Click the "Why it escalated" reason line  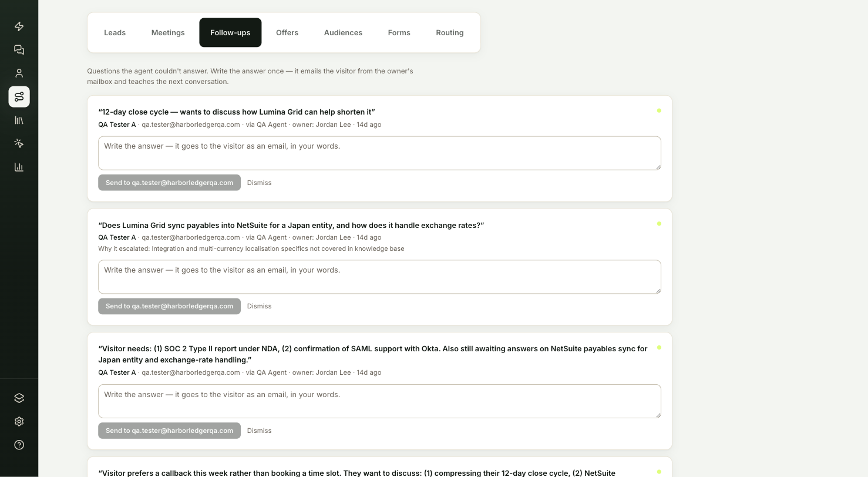[251, 248]
